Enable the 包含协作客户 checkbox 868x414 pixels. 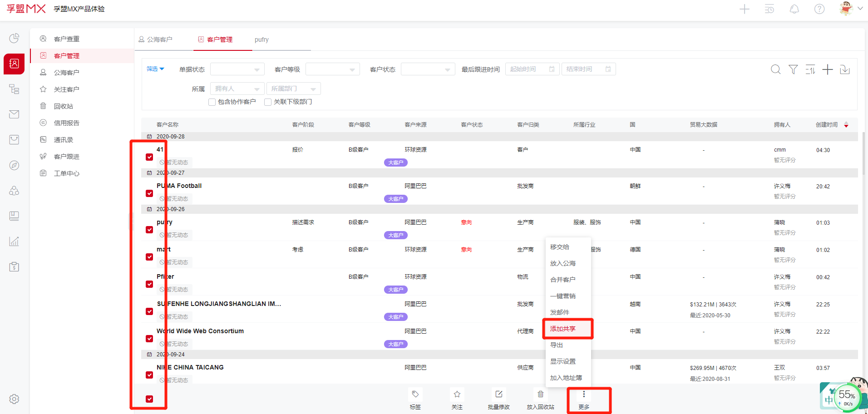coord(212,102)
